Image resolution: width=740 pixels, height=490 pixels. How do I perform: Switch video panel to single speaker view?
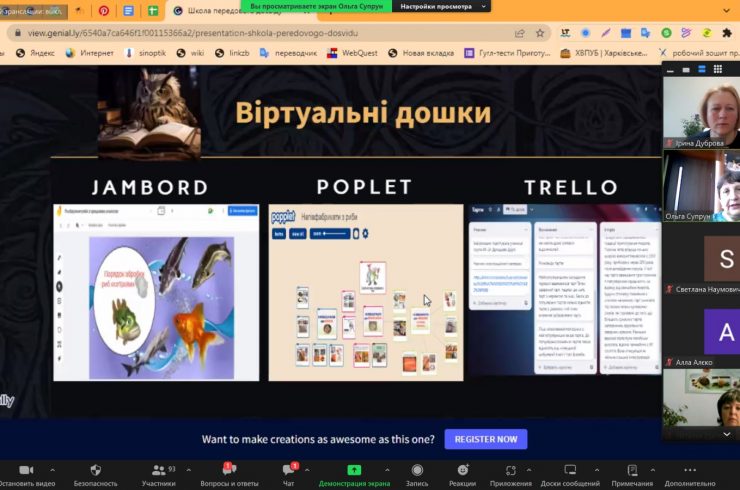[x=686, y=70]
